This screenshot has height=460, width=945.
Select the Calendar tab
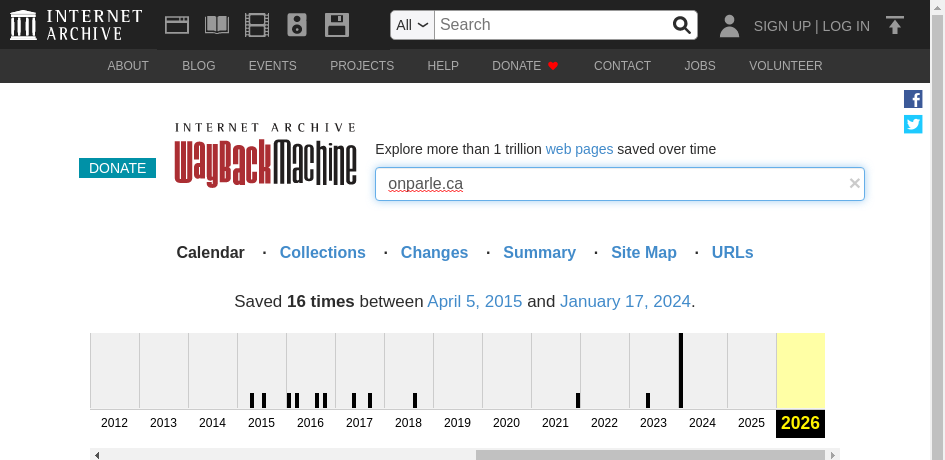coord(210,253)
